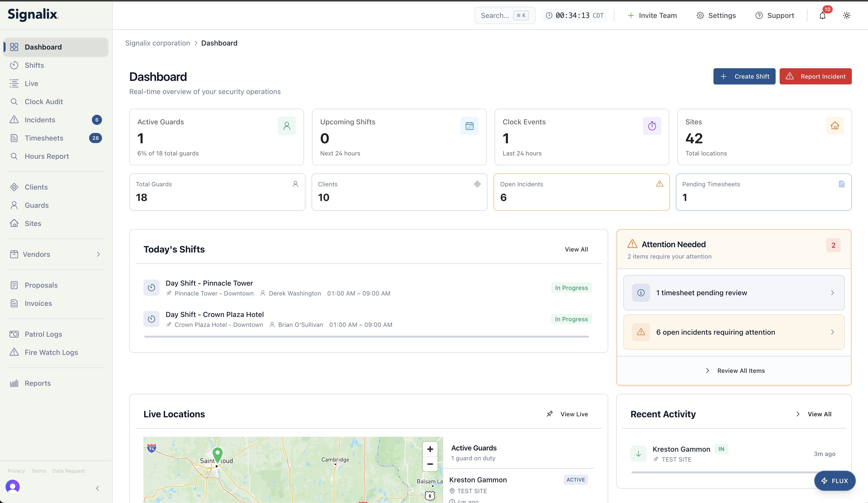Click the Search input field
Screen dimensions: 868x503
[495, 15]
